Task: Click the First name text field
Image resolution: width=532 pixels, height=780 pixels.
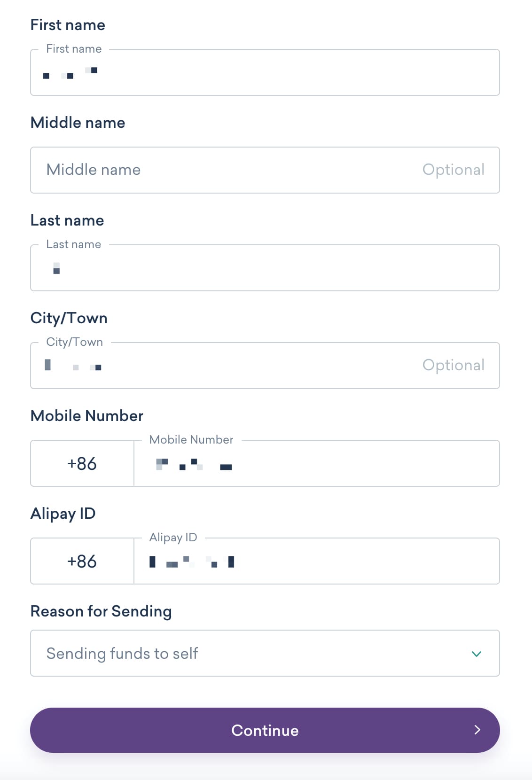Action: click(x=265, y=73)
